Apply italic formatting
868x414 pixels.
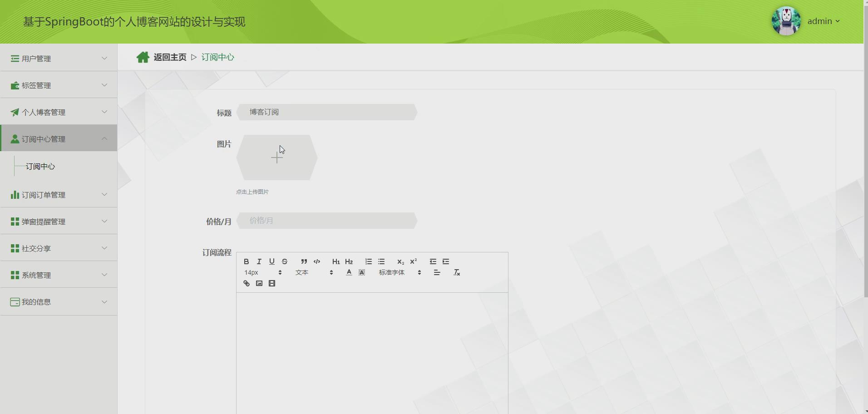coord(259,261)
